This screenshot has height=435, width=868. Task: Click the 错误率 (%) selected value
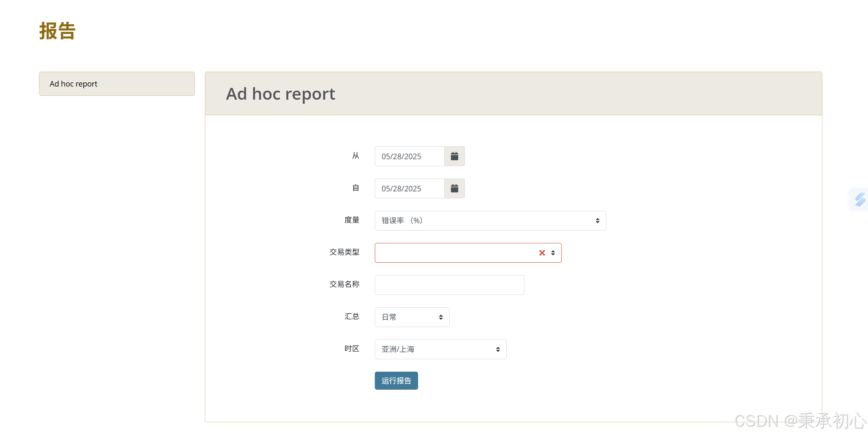(402, 221)
